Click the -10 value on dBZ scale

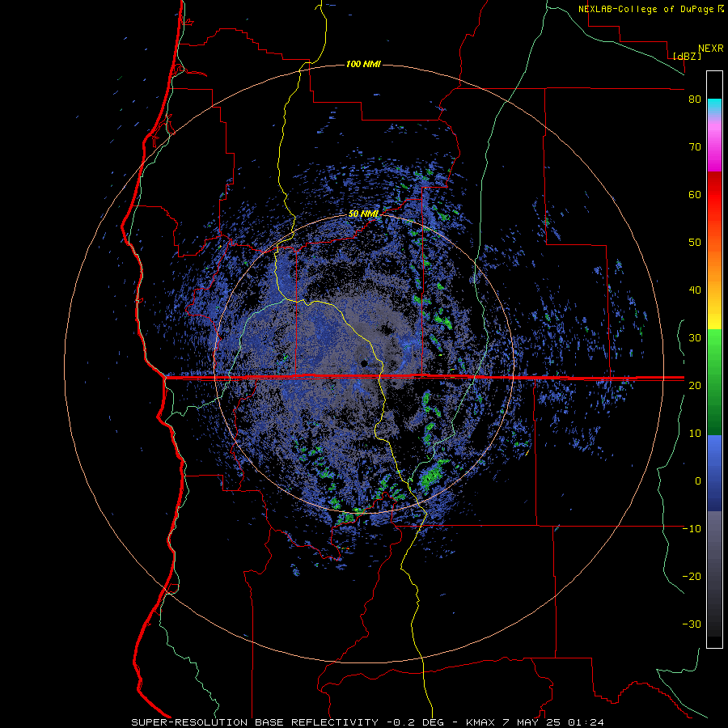tap(692, 528)
